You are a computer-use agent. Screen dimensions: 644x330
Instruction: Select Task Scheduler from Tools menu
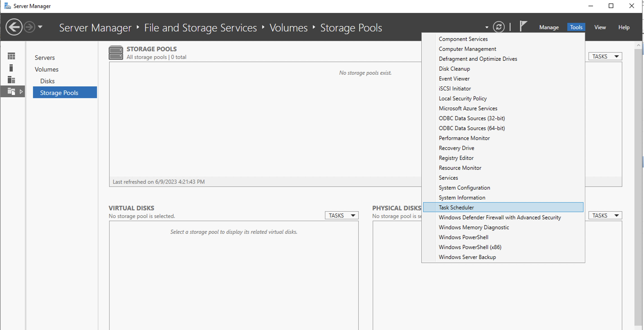pos(456,208)
